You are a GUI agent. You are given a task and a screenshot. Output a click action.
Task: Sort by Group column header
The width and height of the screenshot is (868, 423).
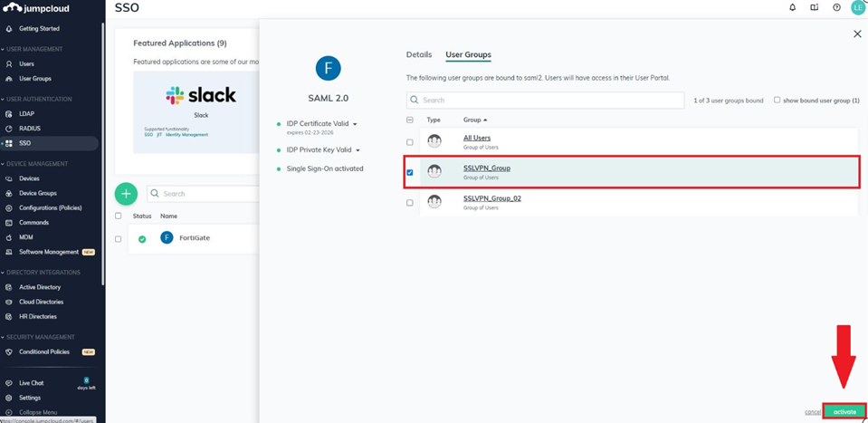tap(474, 120)
